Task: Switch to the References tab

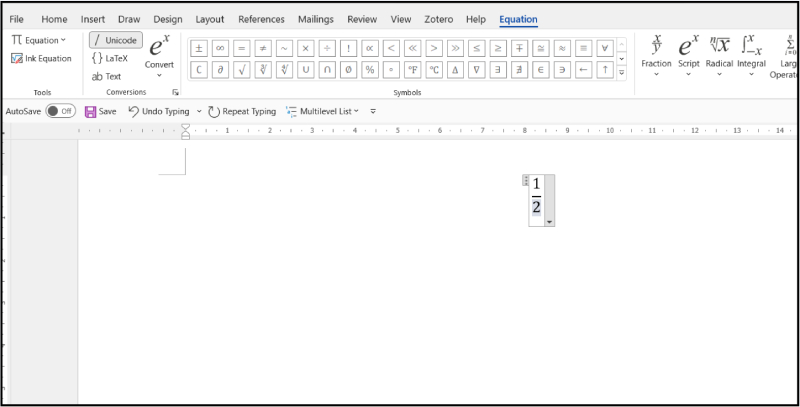Action: point(261,19)
